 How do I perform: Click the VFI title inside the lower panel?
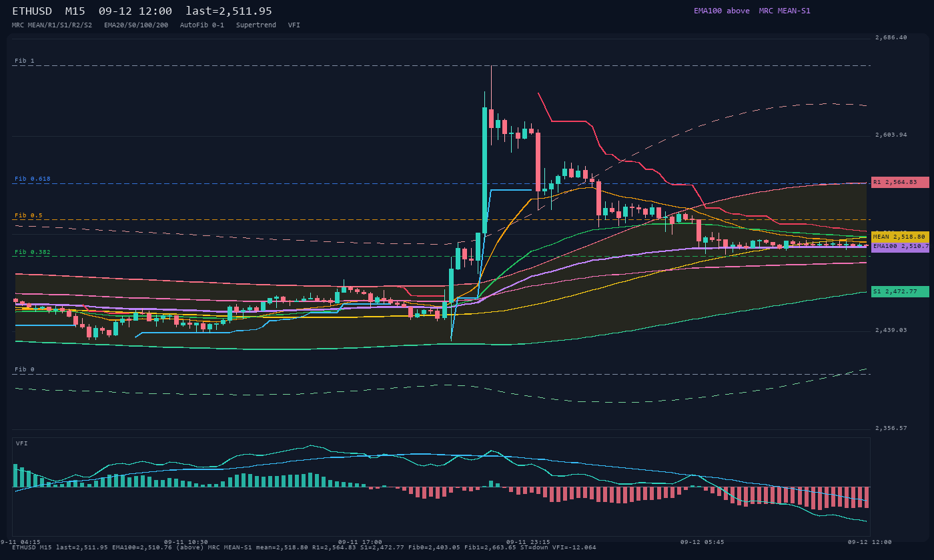pos(22,443)
